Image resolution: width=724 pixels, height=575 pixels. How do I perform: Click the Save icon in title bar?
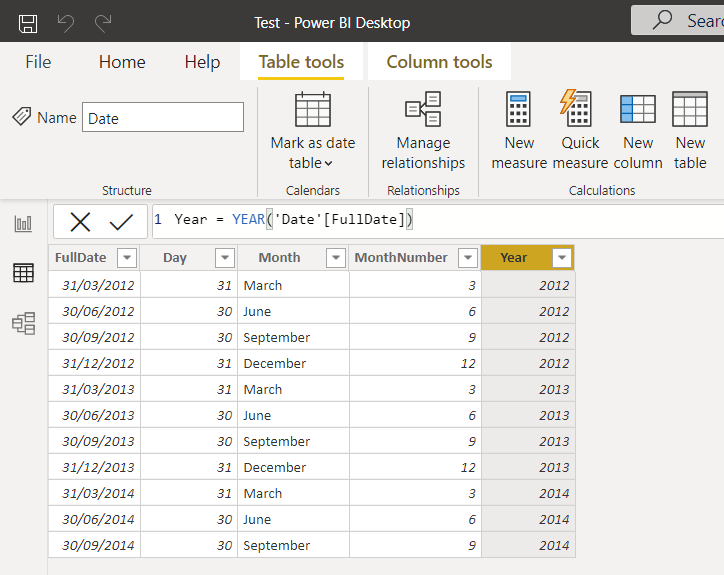(28, 22)
